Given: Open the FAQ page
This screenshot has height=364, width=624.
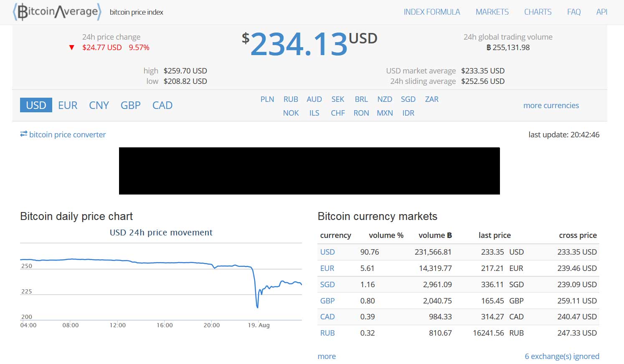Looking at the screenshot, I should (x=574, y=12).
